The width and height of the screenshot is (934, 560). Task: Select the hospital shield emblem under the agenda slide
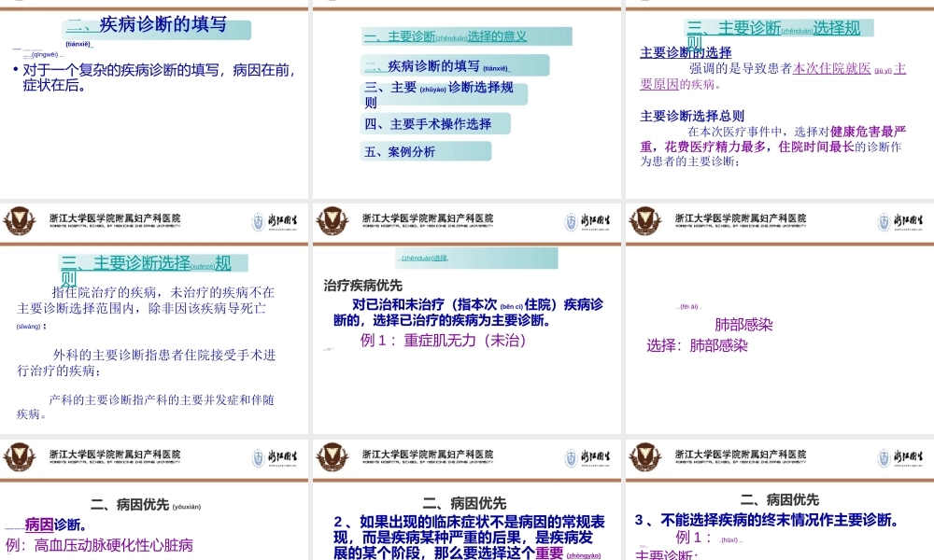pos(330,221)
